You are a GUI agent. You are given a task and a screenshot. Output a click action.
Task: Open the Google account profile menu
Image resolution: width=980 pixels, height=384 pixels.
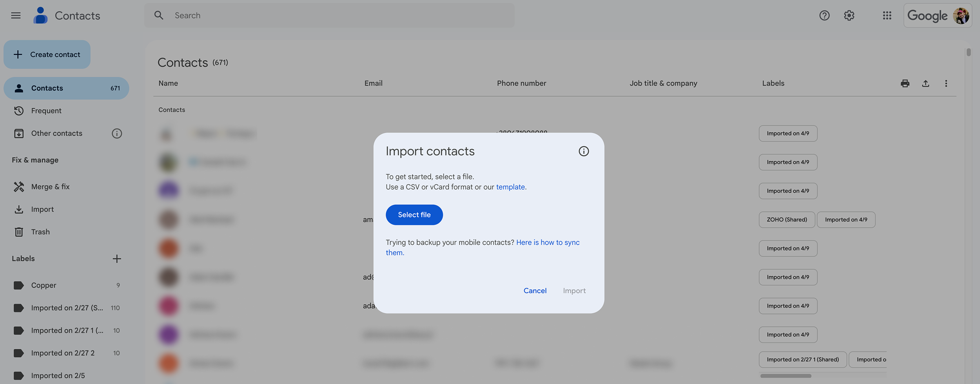(x=961, y=16)
